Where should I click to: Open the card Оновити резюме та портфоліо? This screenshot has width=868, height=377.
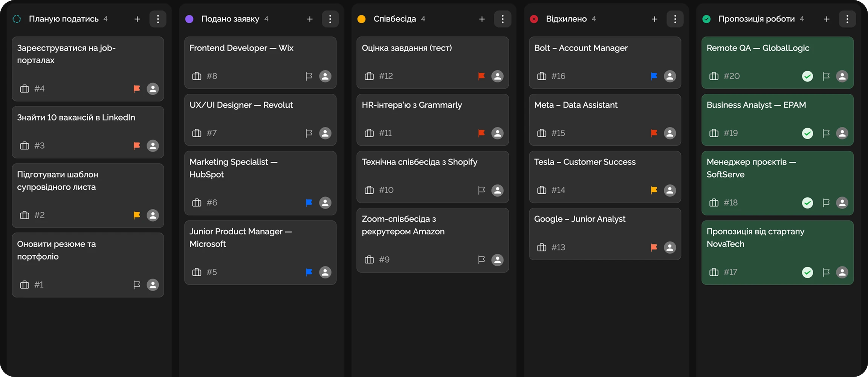click(57, 250)
